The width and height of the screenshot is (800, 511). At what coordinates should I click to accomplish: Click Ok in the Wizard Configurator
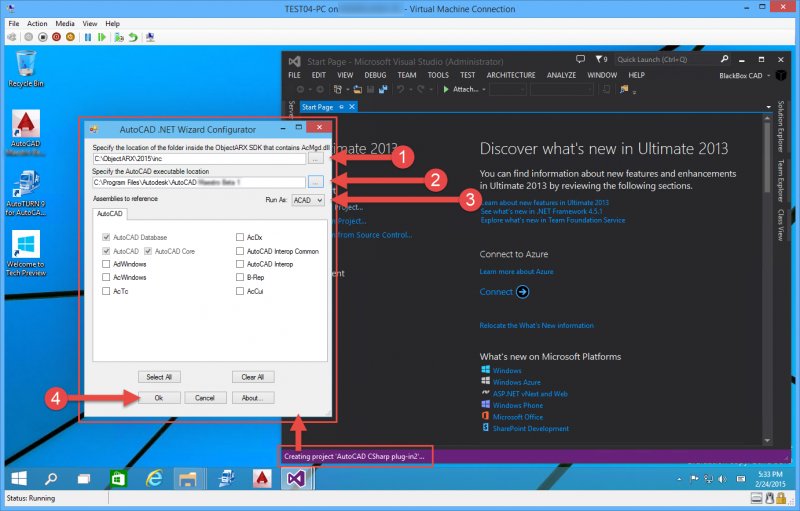[x=159, y=398]
